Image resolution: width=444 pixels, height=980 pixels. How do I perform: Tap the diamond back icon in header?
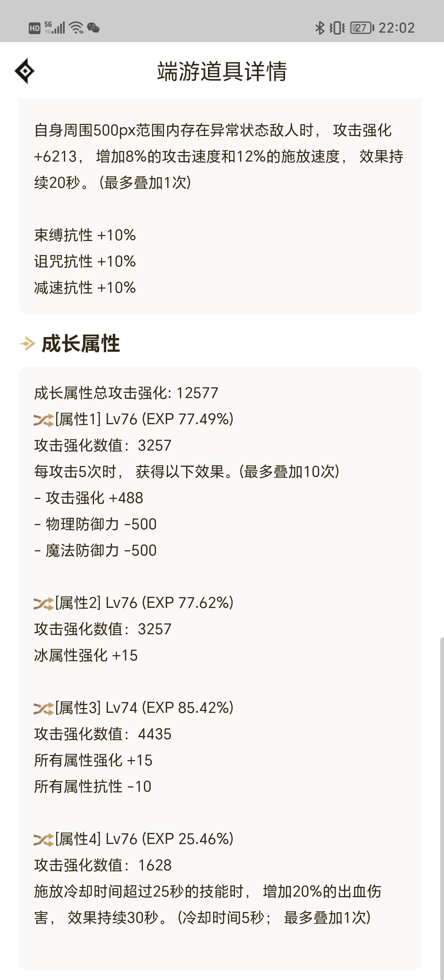pos(25,71)
